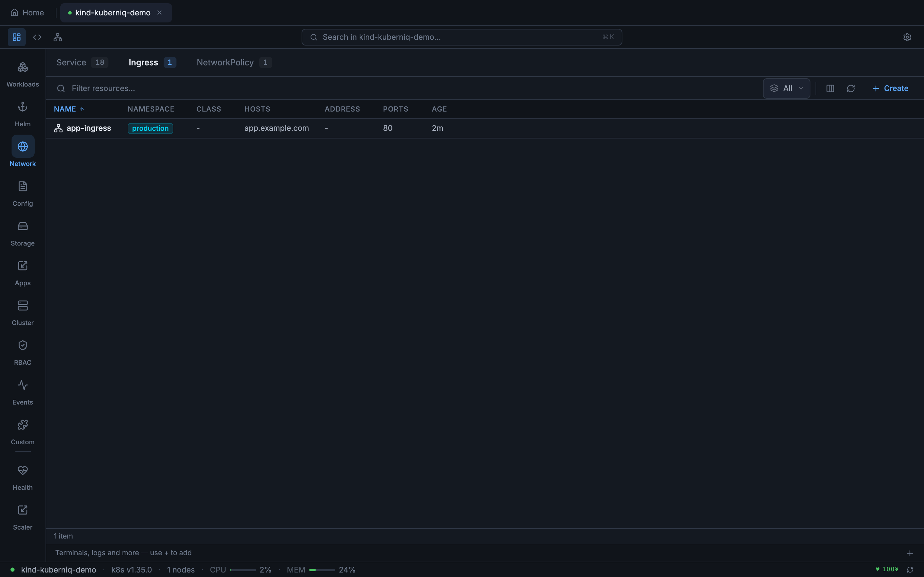This screenshot has height=577, width=924.
Task: Toggle column visibility options
Action: pyautogui.click(x=830, y=88)
